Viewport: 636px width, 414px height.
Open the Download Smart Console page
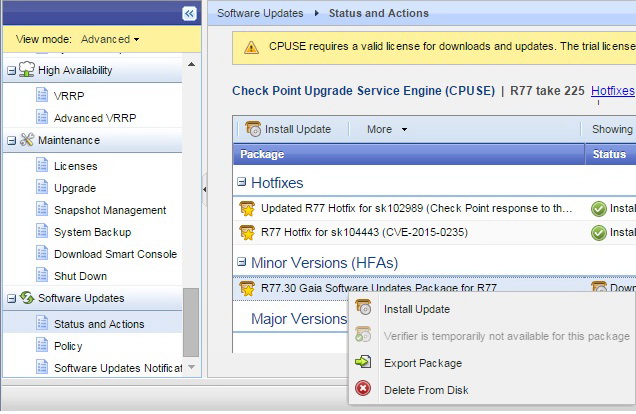[x=115, y=254]
